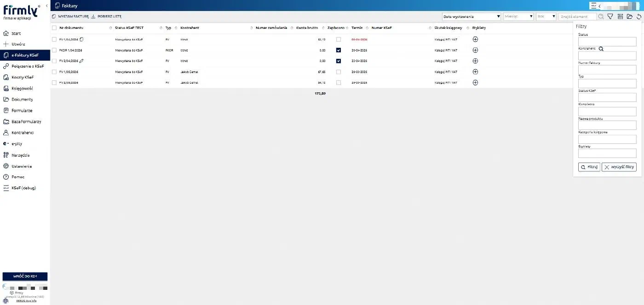
Task: Click the Znajdź element search box
Action: click(x=577, y=17)
